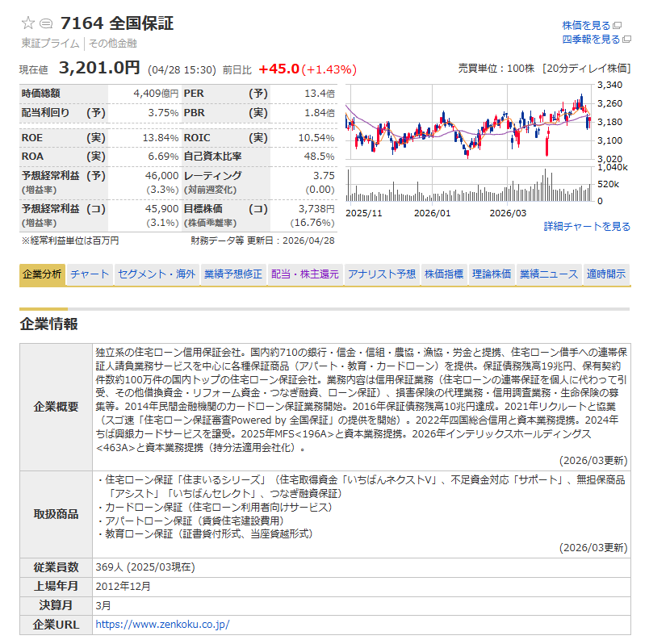This screenshot has width=649, height=644.
Task: Open the comment bubble icon next to 7164
Action: (46, 23)
